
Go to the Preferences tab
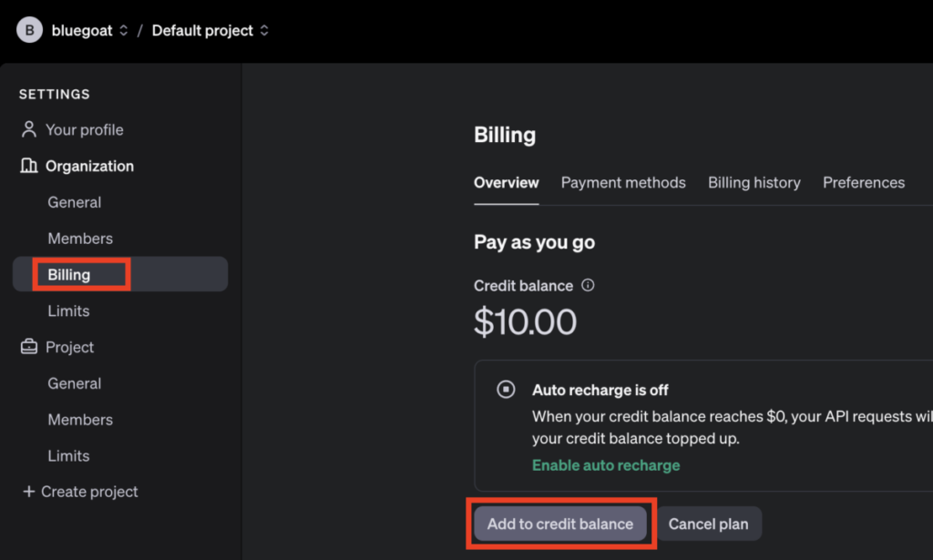pos(863,182)
